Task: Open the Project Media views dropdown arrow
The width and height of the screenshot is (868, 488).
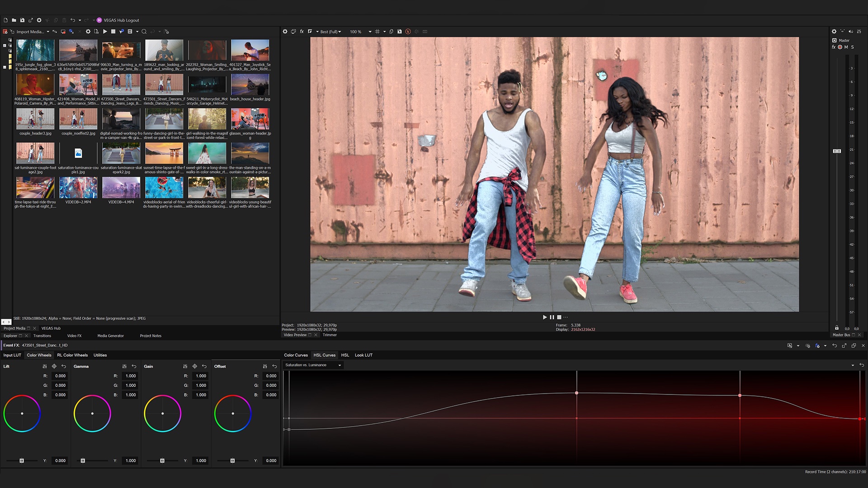Action: click(x=137, y=32)
